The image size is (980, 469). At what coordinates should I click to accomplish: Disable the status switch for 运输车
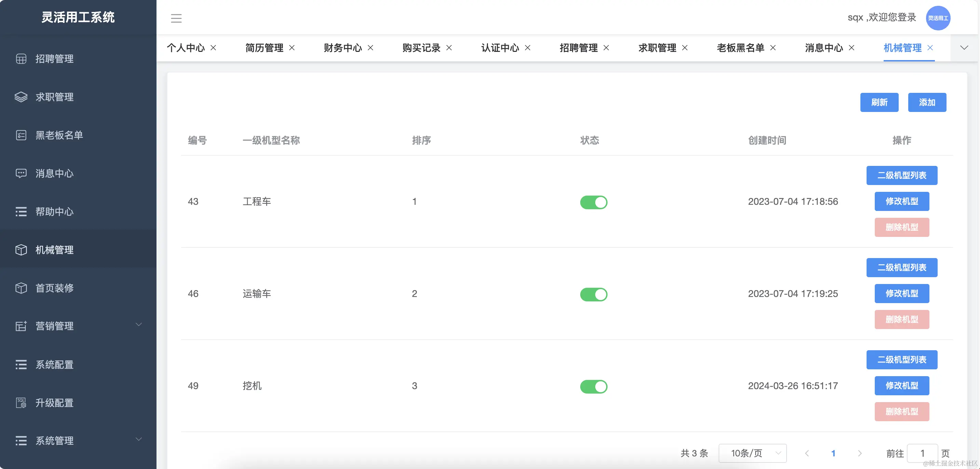tap(594, 295)
